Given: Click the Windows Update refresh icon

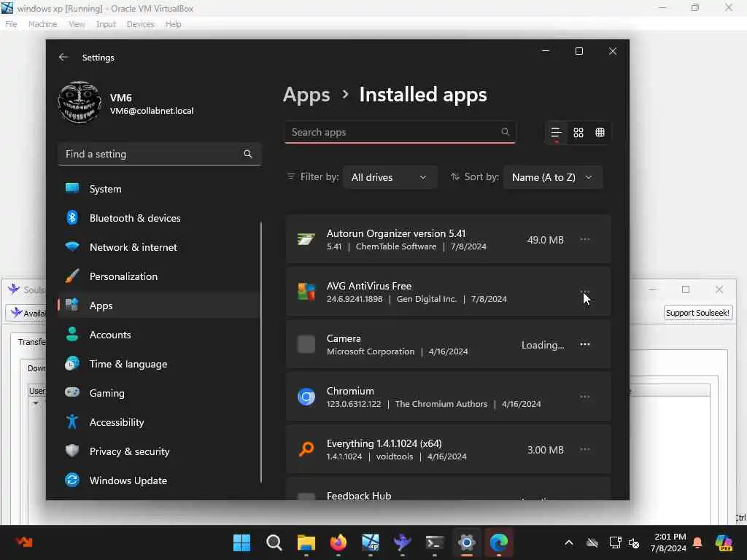Looking at the screenshot, I should pyautogui.click(x=72, y=480).
